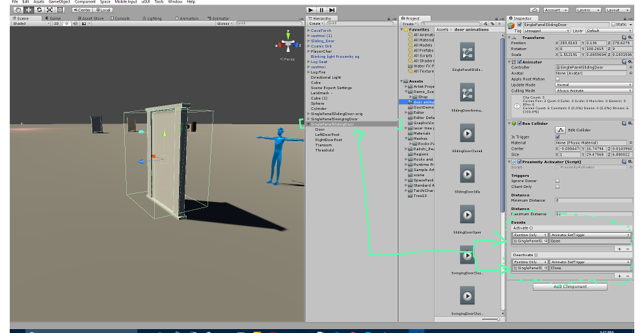Viewport: 644px width, 333px height.
Task: Open Activate function Animator.SetTrigger dropdown
Action: (x=590, y=235)
